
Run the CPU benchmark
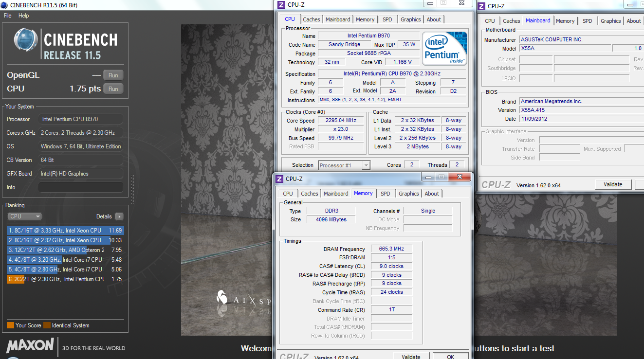(x=113, y=89)
